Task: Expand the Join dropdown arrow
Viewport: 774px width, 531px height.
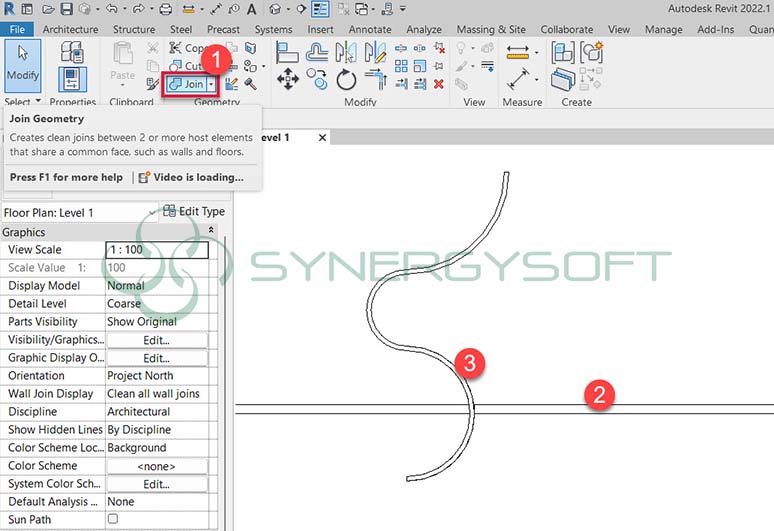Action: click(211, 85)
